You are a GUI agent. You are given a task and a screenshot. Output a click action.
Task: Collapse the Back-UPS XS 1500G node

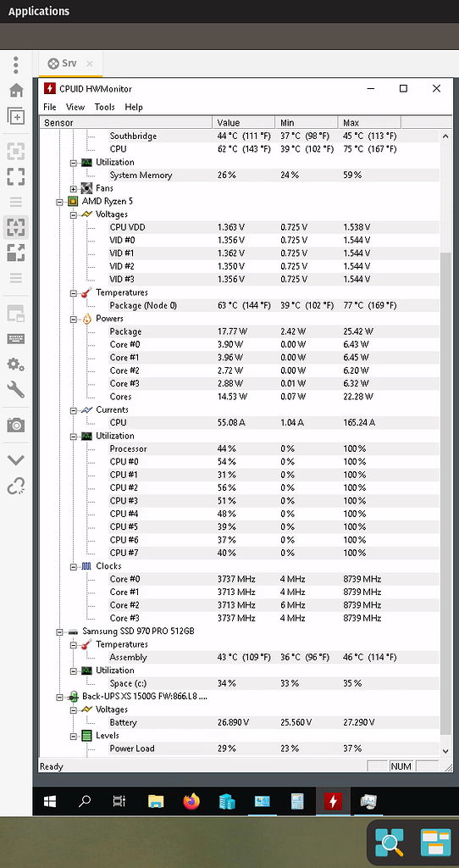pos(60,697)
